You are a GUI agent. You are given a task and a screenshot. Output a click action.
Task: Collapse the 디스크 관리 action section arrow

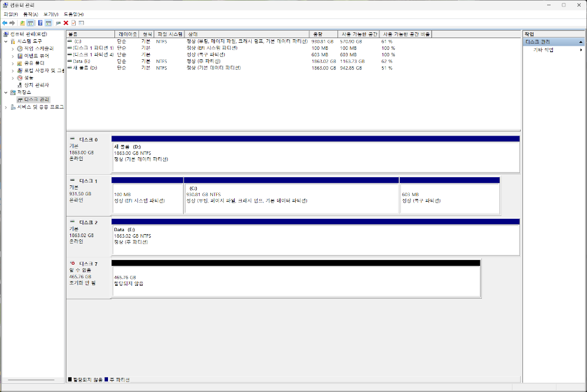pyautogui.click(x=581, y=42)
